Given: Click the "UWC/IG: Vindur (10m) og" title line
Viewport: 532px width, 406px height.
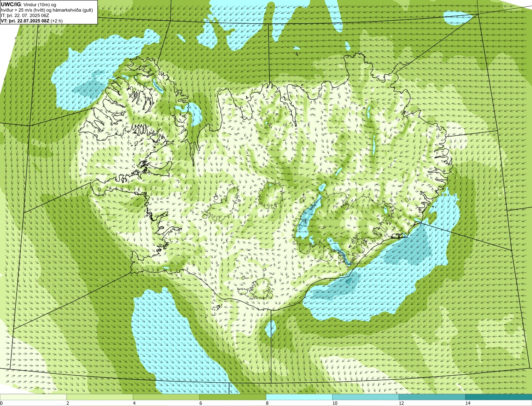Looking at the screenshot, I should (x=28, y=4).
